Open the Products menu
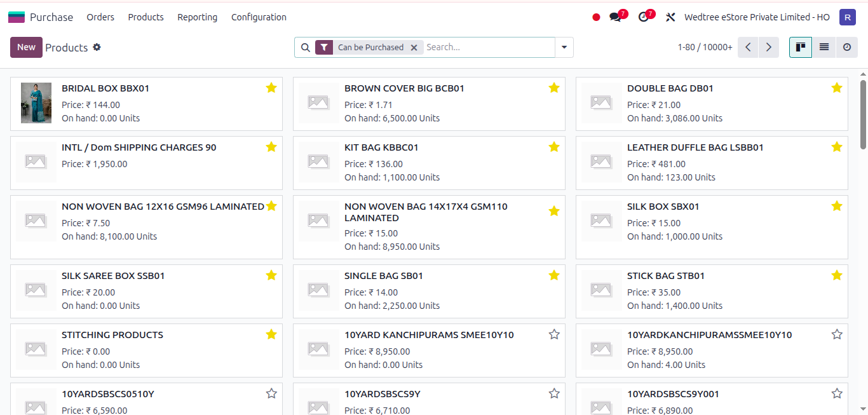 click(x=146, y=17)
